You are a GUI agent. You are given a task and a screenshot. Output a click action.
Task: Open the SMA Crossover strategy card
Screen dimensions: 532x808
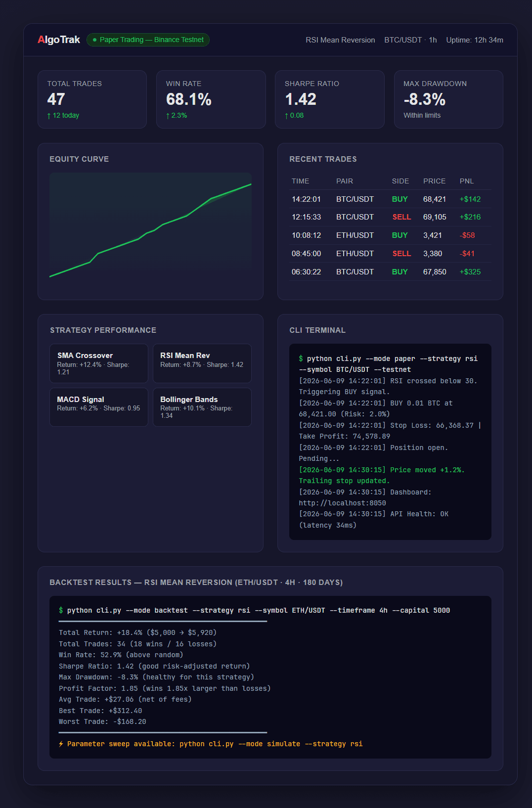point(99,363)
